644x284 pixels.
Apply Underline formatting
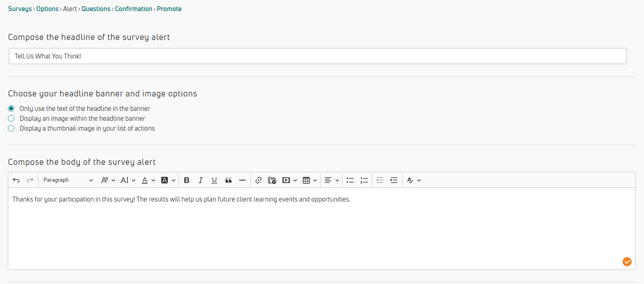pyautogui.click(x=214, y=180)
